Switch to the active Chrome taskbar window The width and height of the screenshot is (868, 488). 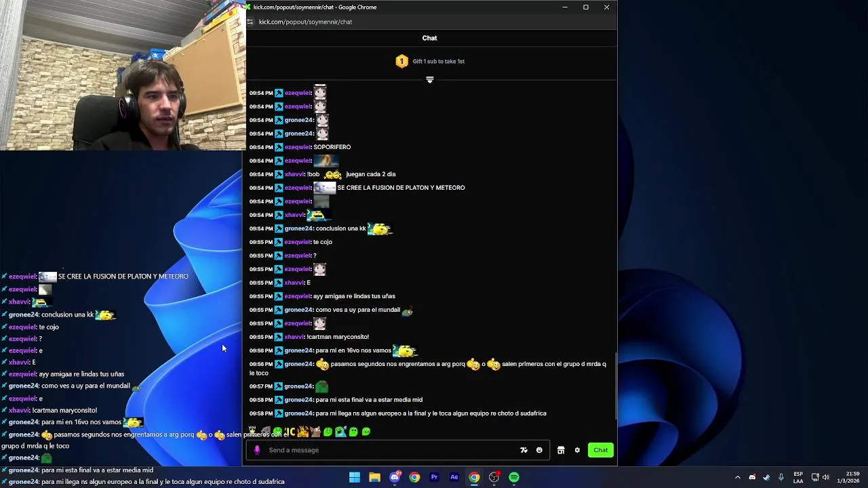[x=474, y=477]
